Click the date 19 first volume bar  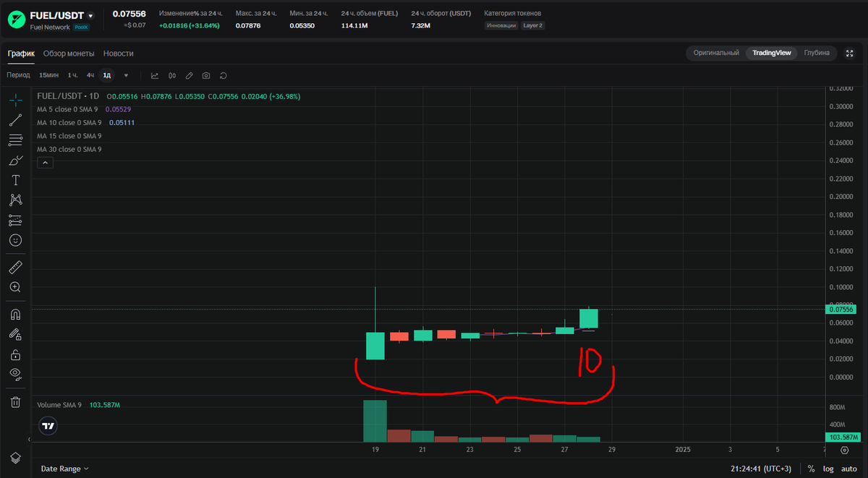coord(375,421)
